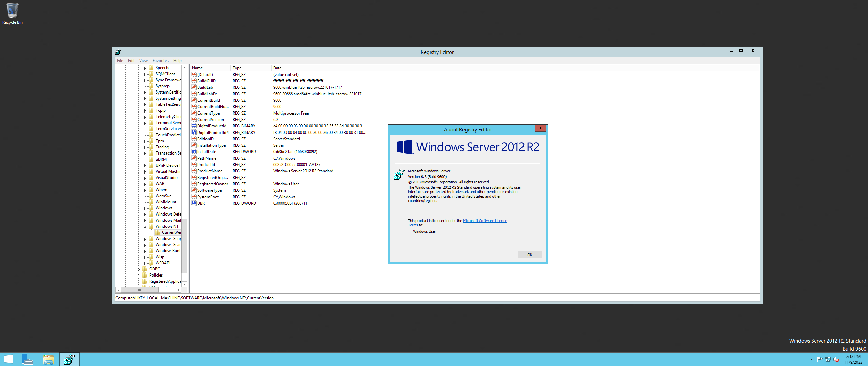868x366 pixels.
Task: Click the Speech folder icon
Action: pyautogui.click(x=151, y=67)
